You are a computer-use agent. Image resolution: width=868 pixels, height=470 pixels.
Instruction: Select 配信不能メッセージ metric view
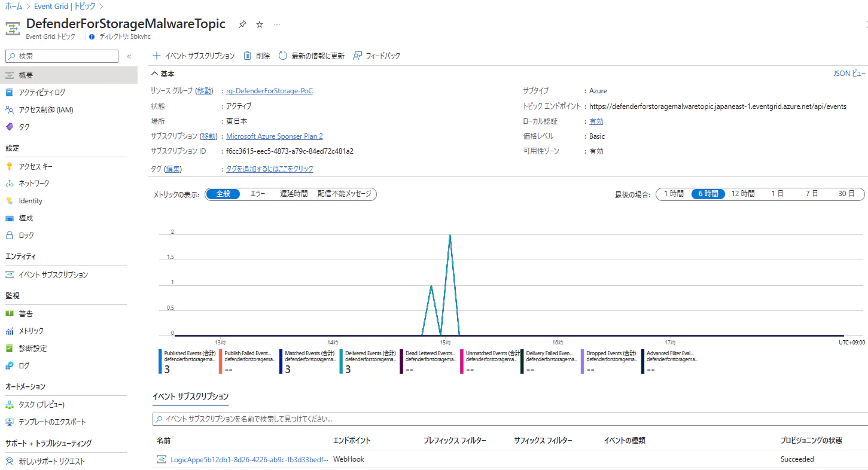[345, 194]
